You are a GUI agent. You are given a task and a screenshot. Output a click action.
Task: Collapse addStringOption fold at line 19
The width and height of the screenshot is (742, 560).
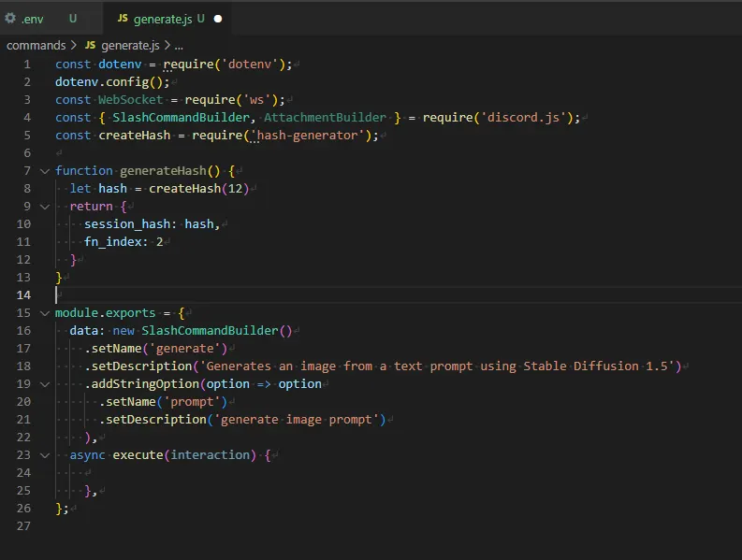(x=45, y=384)
